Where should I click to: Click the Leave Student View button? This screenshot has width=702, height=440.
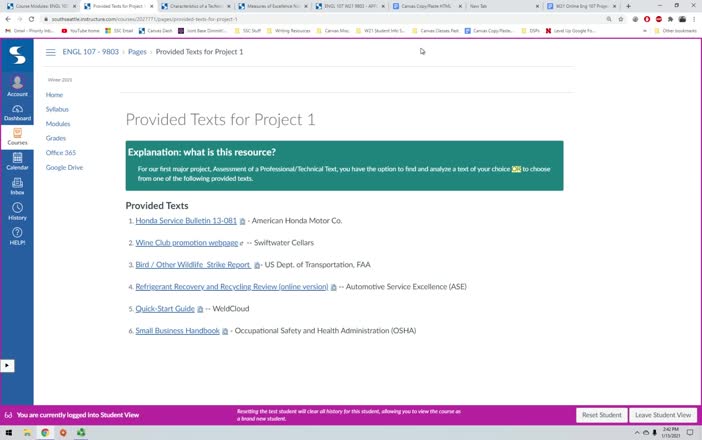click(x=663, y=415)
